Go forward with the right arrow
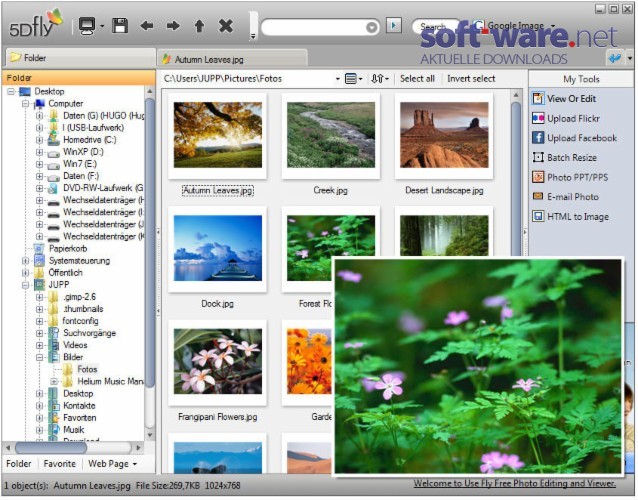 tap(173, 26)
